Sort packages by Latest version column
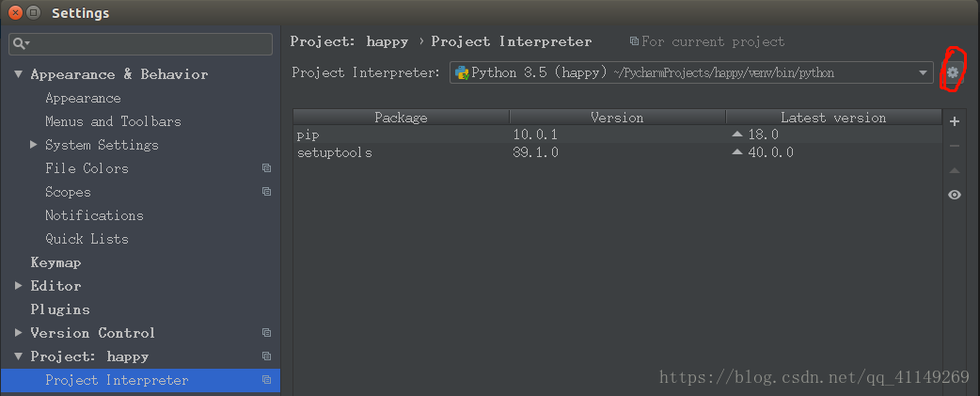This screenshot has height=396, width=980. (x=833, y=118)
